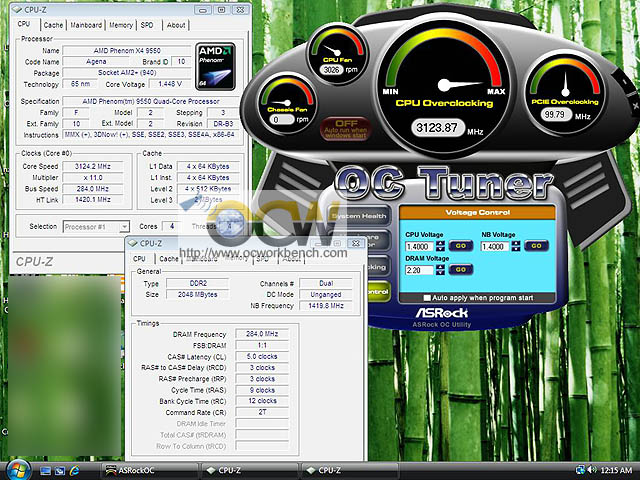Switch to first CPU-Z taskbar button

[250, 471]
